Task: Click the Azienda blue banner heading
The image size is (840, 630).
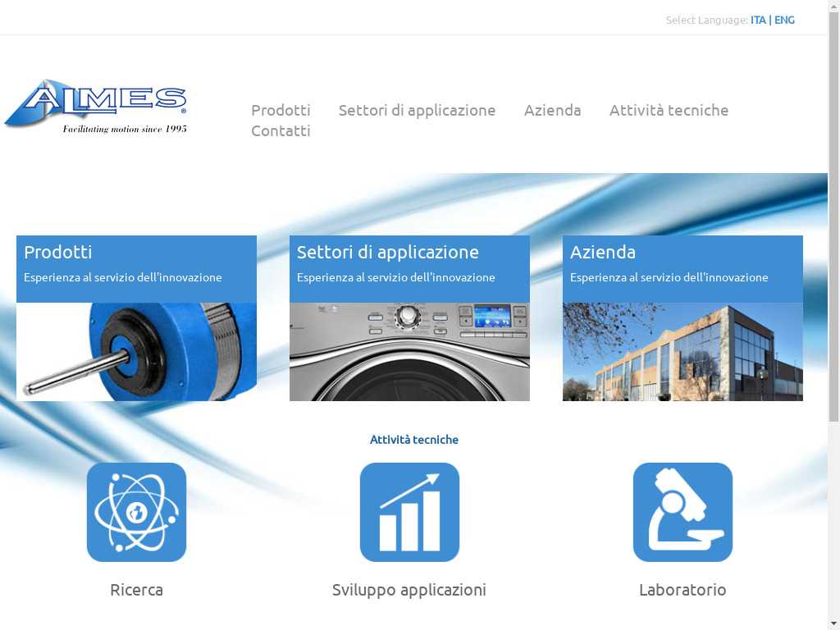Action: click(603, 252)
